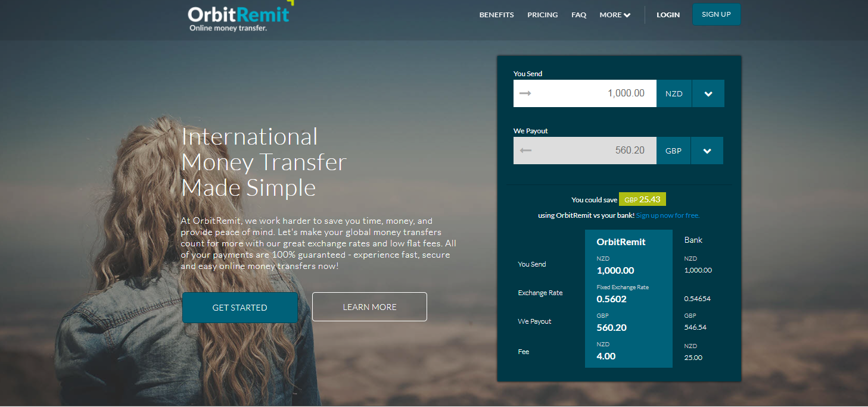Click the bank payout value 546.54
Viewport: 868px width, 407px height.
pos(695,327)
